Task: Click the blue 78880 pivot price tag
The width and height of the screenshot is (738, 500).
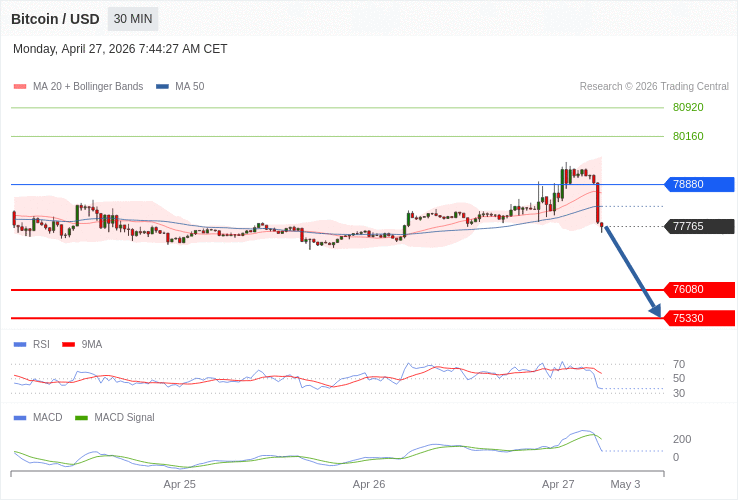Action: click(699, 184)
